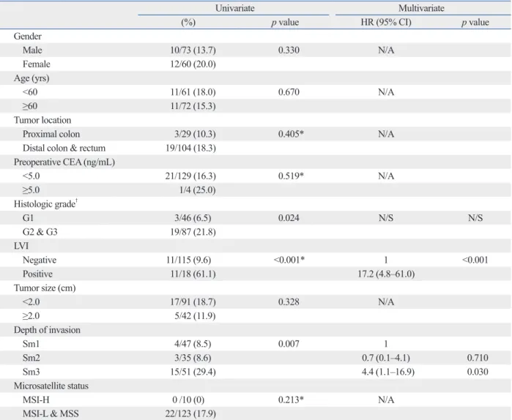Click the Sm1 row label
The width and height of the screenshot is (512, 420).
pyautogui.click(x=31, y=345)
